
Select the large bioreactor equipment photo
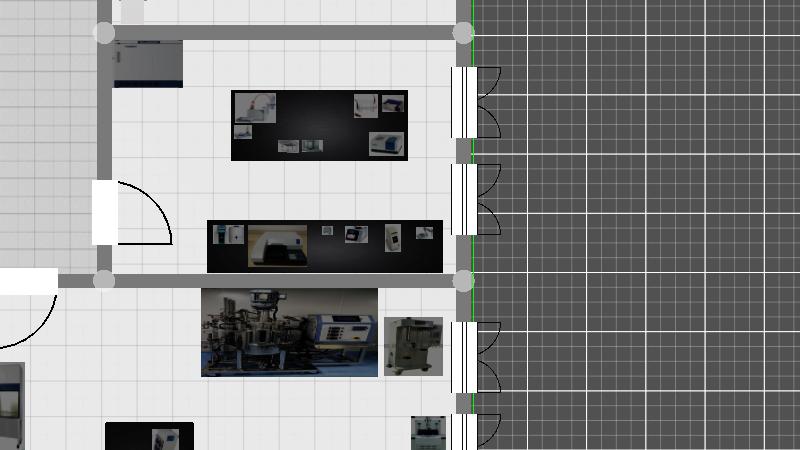pos(289,332)
